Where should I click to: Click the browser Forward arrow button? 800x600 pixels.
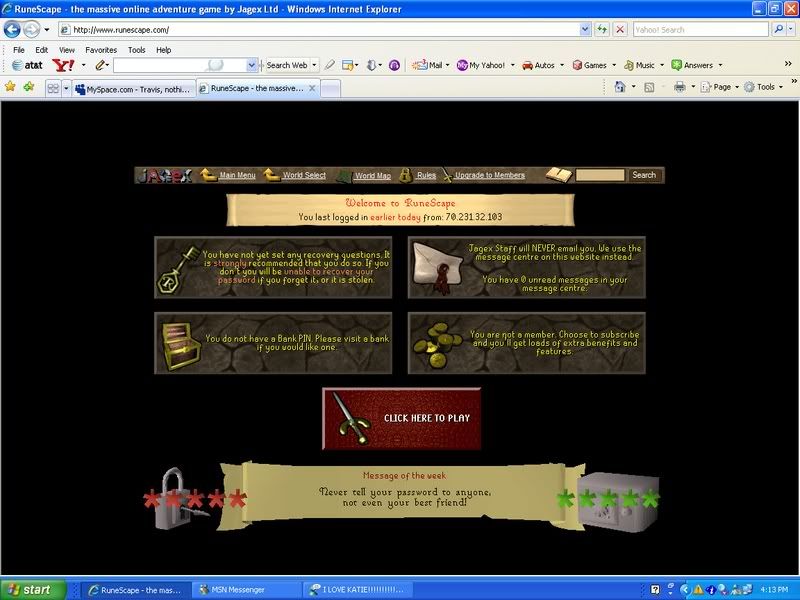coord(32,30)
